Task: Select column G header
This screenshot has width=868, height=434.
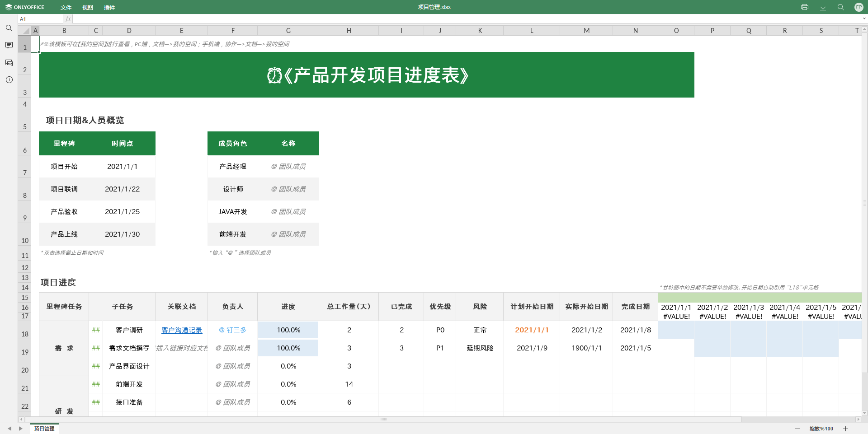Action: click(288, 31)
